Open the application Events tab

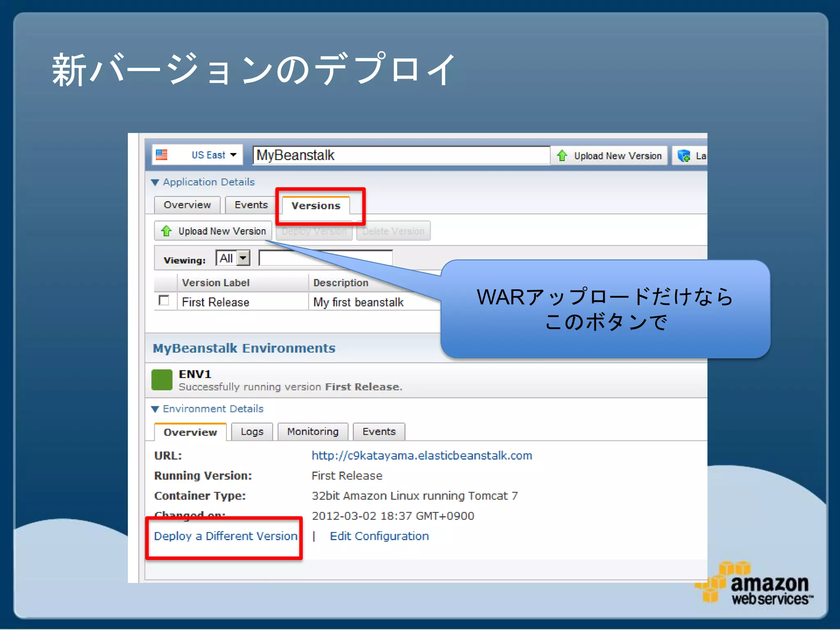point(251,205)
